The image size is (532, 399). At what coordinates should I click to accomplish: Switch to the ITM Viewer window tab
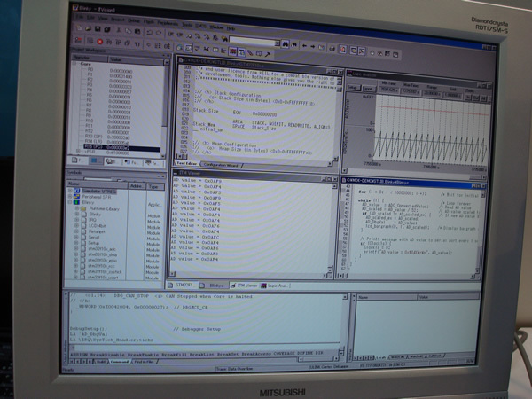pos(245,286)
